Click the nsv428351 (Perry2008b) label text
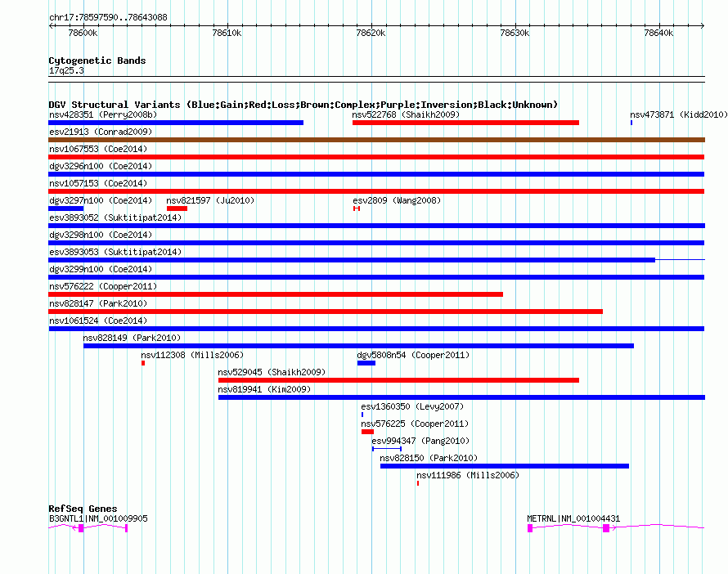This screenshot has height=574, width=728. pyautogui.click(x=103, y=114)
